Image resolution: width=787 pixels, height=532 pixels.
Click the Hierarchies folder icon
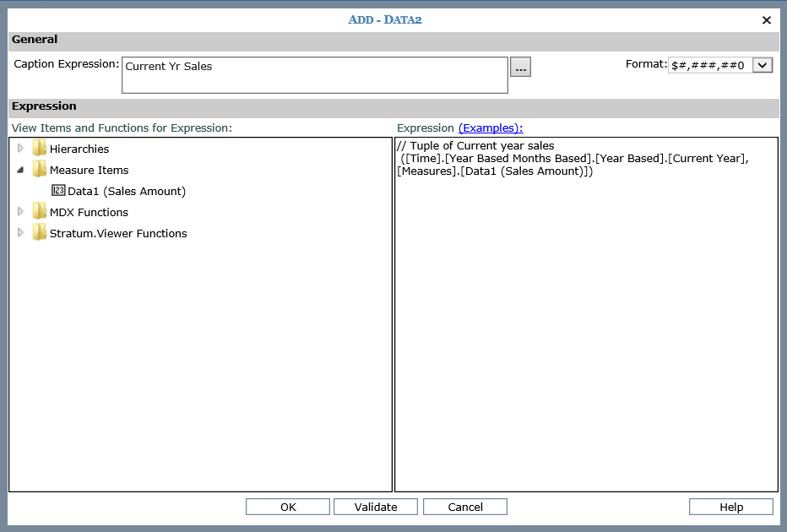(40, 149)
